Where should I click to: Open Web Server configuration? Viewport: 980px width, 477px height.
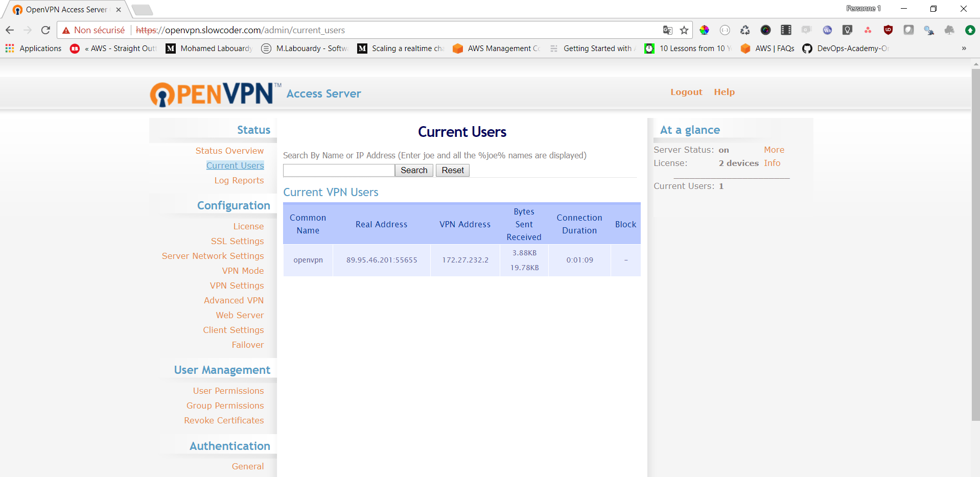click(240, 315)
